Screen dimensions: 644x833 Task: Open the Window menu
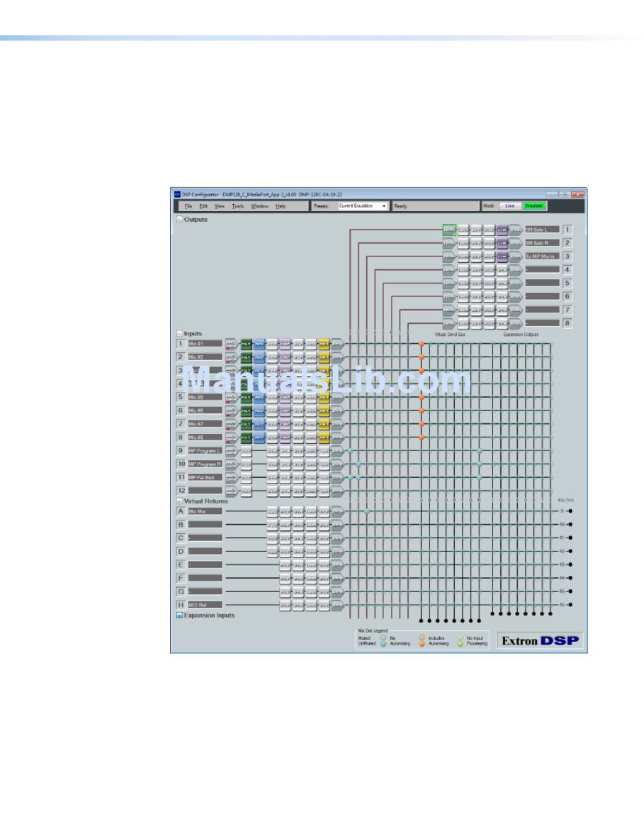click(x=260, y=206)
